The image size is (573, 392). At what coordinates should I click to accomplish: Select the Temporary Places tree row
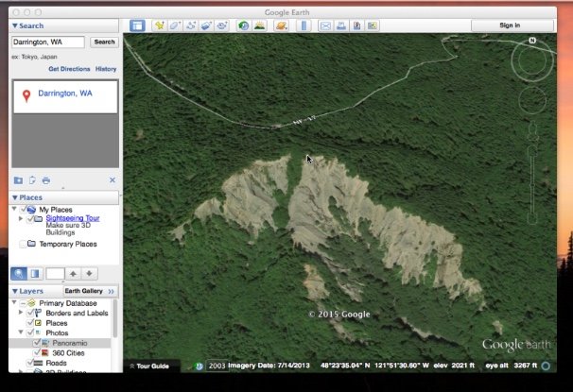click(x=64, y=244)
